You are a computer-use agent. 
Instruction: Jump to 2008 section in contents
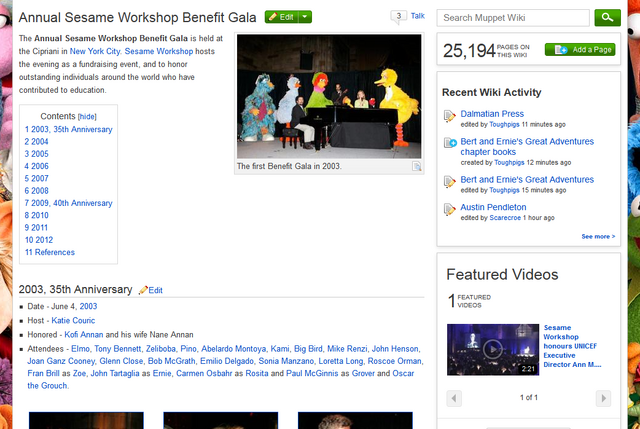pyautogui.click(x=36, y=191)
